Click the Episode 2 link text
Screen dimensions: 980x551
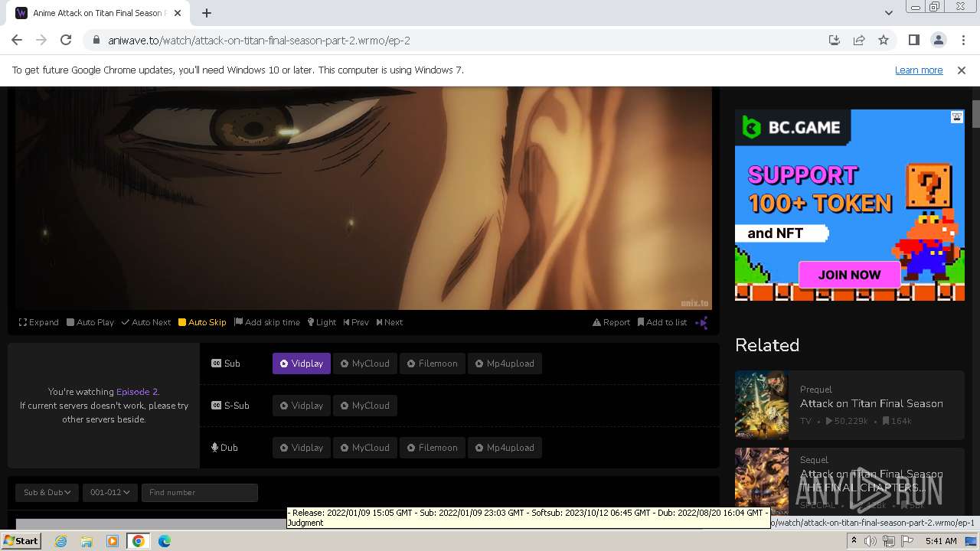coord(137,391)
